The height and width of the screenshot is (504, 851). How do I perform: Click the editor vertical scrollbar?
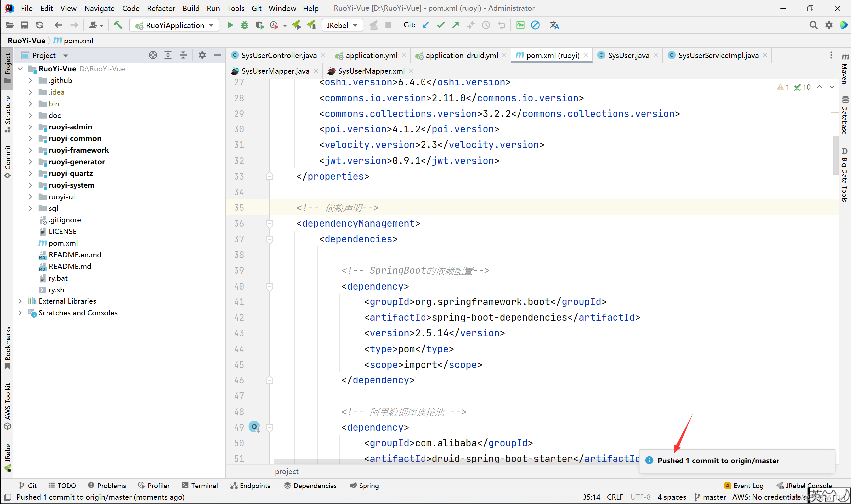pos(835,155)
